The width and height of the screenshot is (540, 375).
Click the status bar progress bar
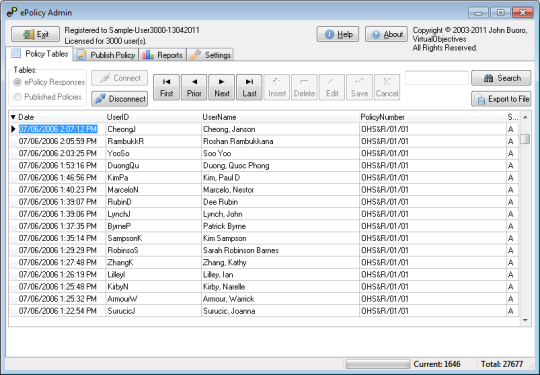click(377, 364)
